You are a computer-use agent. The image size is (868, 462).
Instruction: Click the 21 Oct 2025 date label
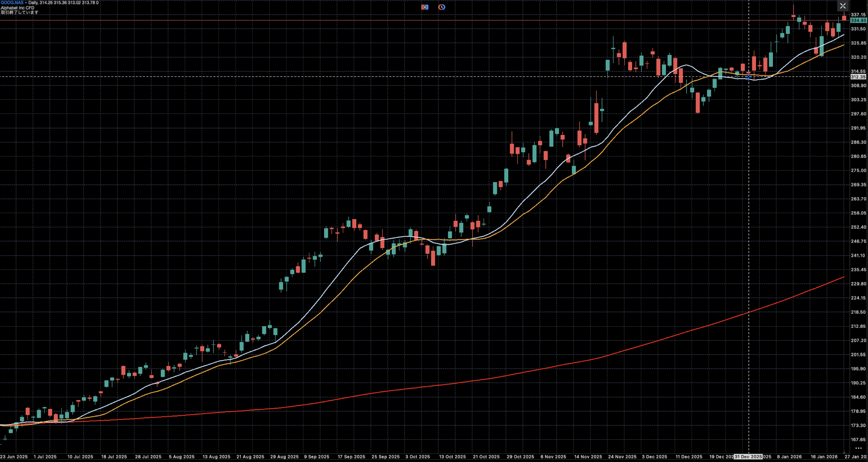[x=486, y=457]
